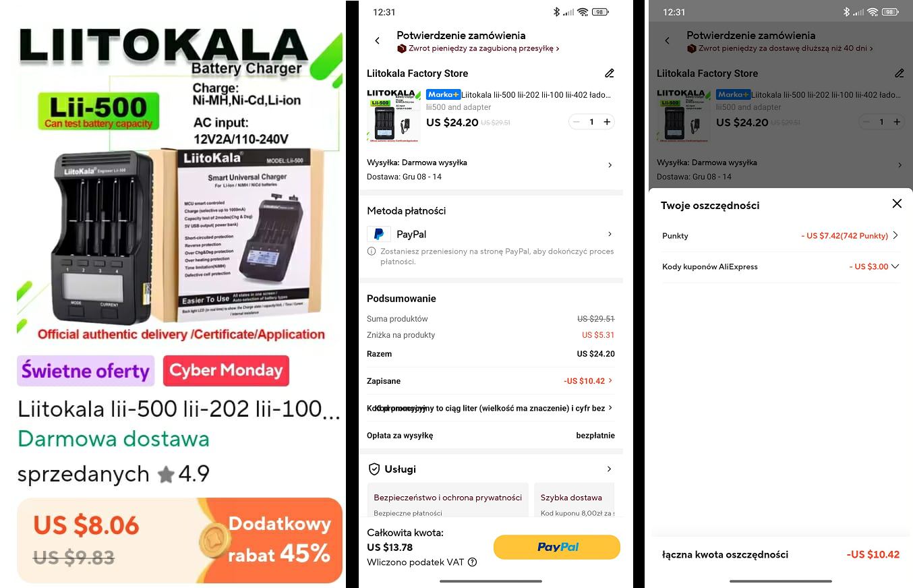Screen dimensions: 913x588
Task: Decrease item quantity with minus button
Action: pos(576,122)
